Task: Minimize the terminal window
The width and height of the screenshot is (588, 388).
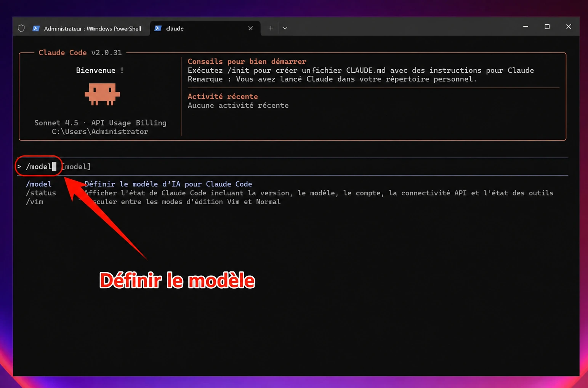Action: point(526,27)
